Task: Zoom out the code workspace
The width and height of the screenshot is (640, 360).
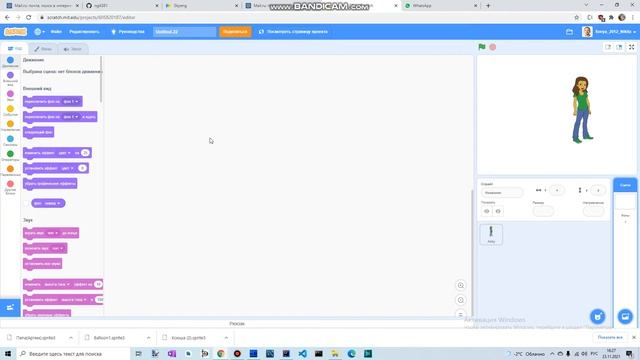Action: [460, 300]
